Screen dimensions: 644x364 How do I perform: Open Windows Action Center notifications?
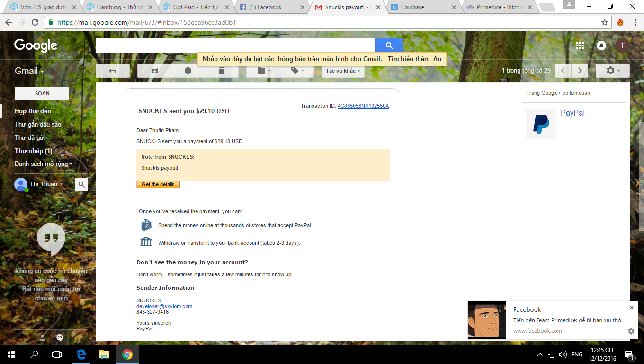coord(629,354)
